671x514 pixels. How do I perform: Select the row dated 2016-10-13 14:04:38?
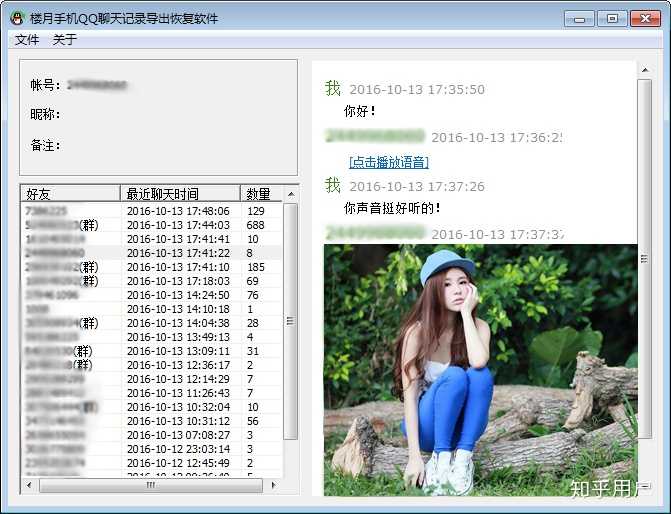151,323
